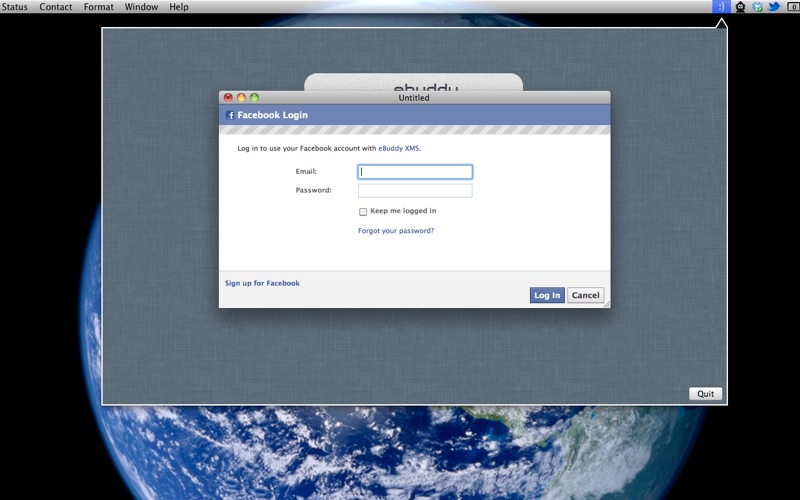800x500 pixels.
Task: Click the eBuddy smiley menu bar icon
Action: (721, 7)
